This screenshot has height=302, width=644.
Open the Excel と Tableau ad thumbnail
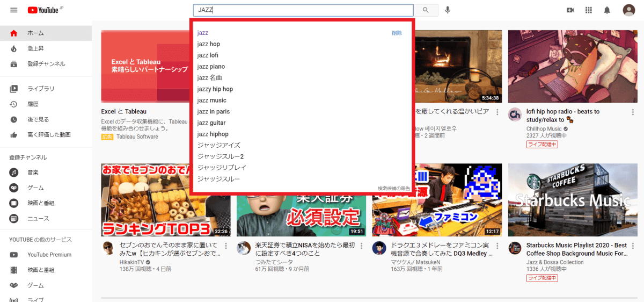click(145, 66)
